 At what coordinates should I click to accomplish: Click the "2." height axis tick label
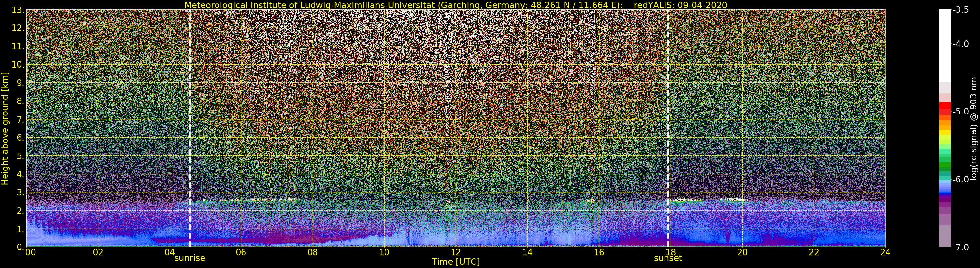21,211
